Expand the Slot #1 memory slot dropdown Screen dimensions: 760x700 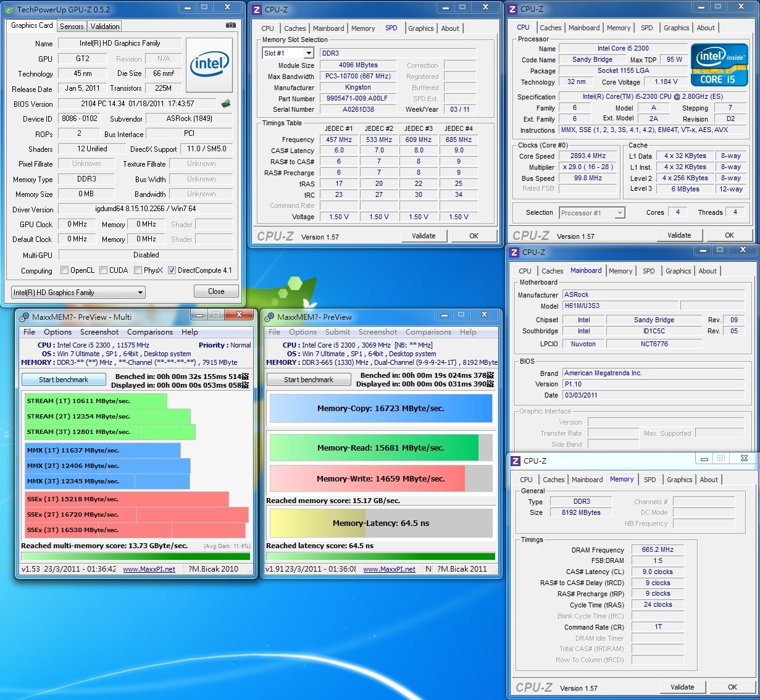click(x=288, y=53)
